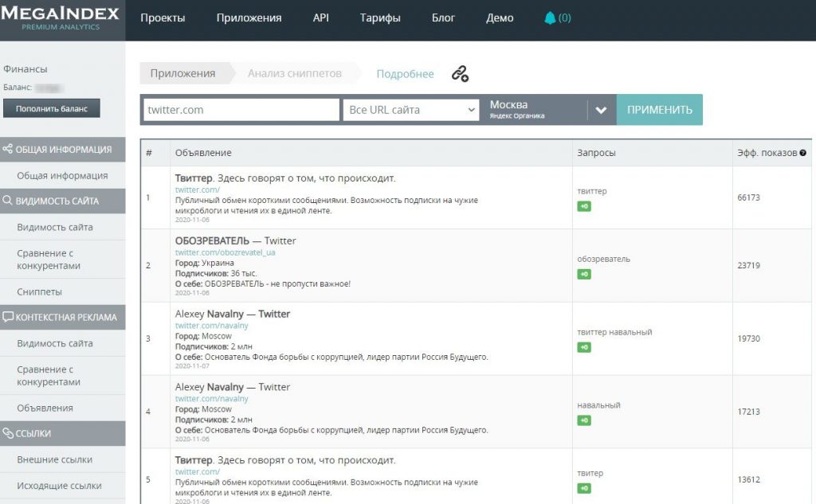Collapse the Контекстная реклама sidebar section
Image resolution: width=816 pixels, height=504 pixels.
[62, 317]
